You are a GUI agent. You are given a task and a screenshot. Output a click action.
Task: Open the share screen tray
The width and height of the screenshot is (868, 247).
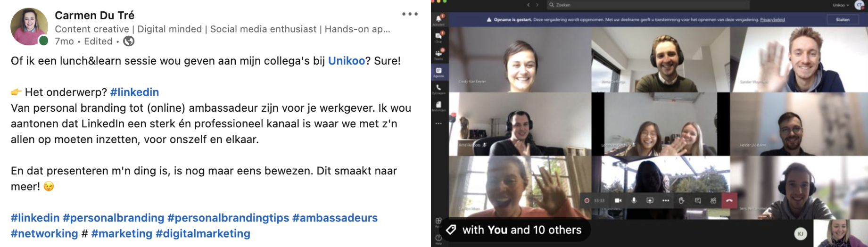pos(650,200)
